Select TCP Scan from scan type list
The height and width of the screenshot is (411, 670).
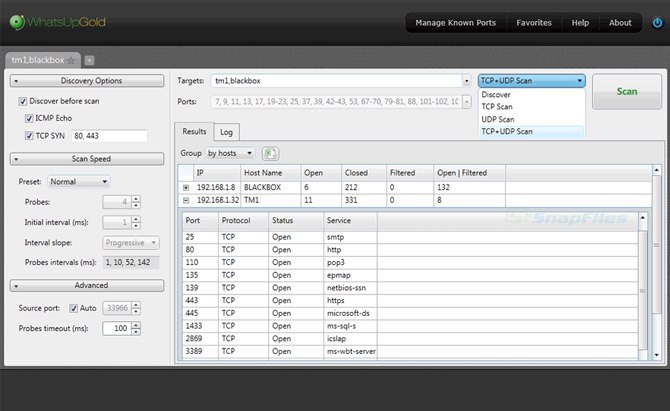pos(531,107)
